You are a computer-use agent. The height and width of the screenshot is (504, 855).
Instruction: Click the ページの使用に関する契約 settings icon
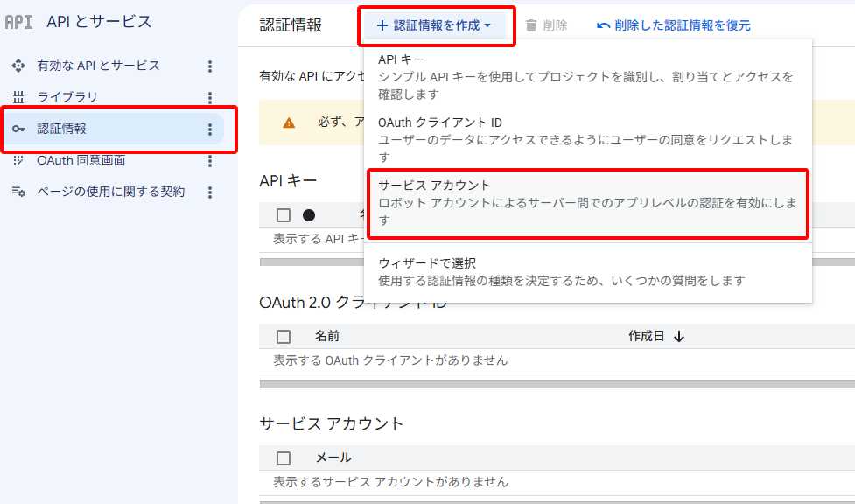point(18,192)
